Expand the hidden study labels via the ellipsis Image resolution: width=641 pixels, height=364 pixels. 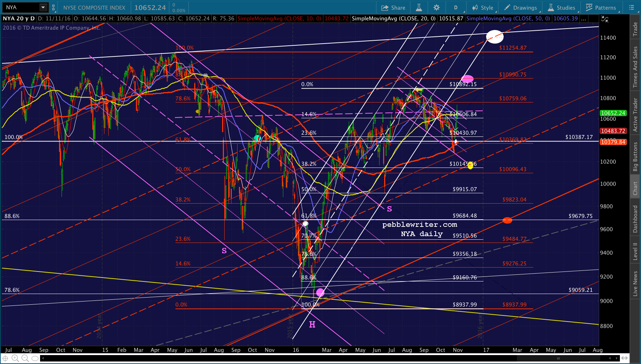click(x=584, y=19)
